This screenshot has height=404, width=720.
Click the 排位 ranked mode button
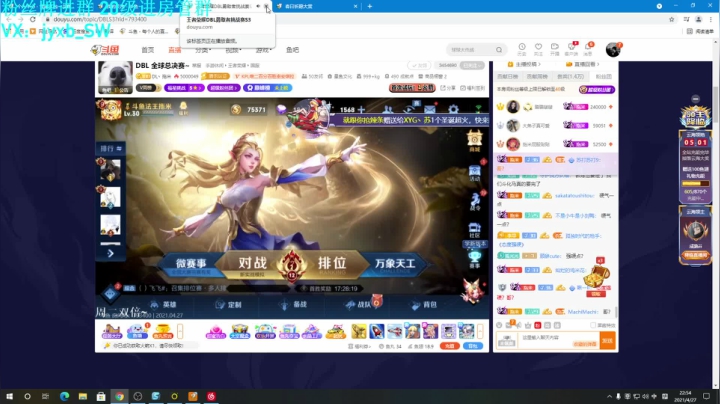click(332, 264)
